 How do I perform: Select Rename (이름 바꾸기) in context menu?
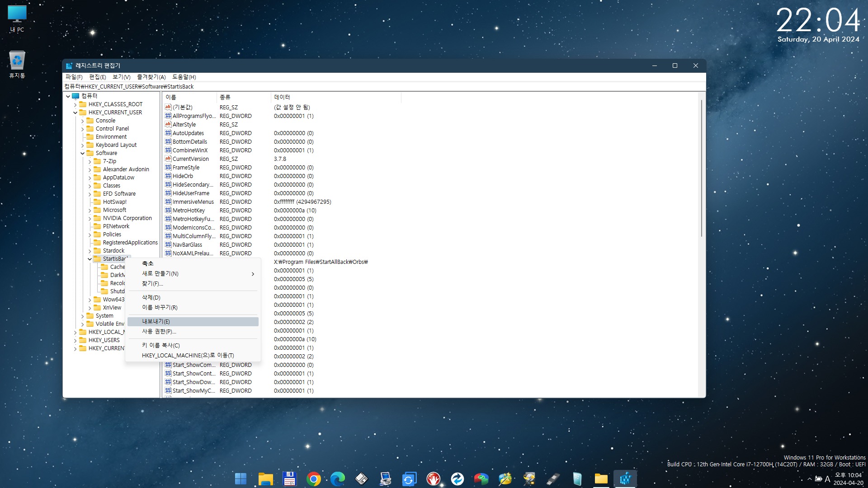pos(193,307)
